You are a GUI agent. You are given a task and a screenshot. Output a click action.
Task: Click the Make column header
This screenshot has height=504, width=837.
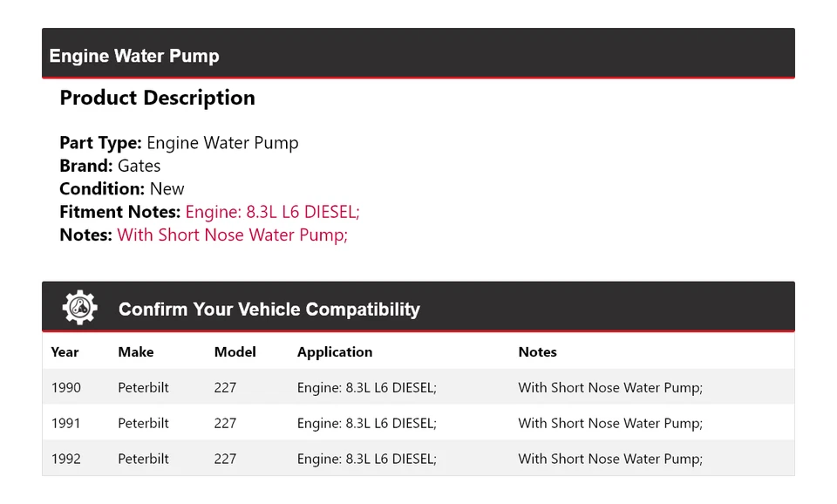135,352
